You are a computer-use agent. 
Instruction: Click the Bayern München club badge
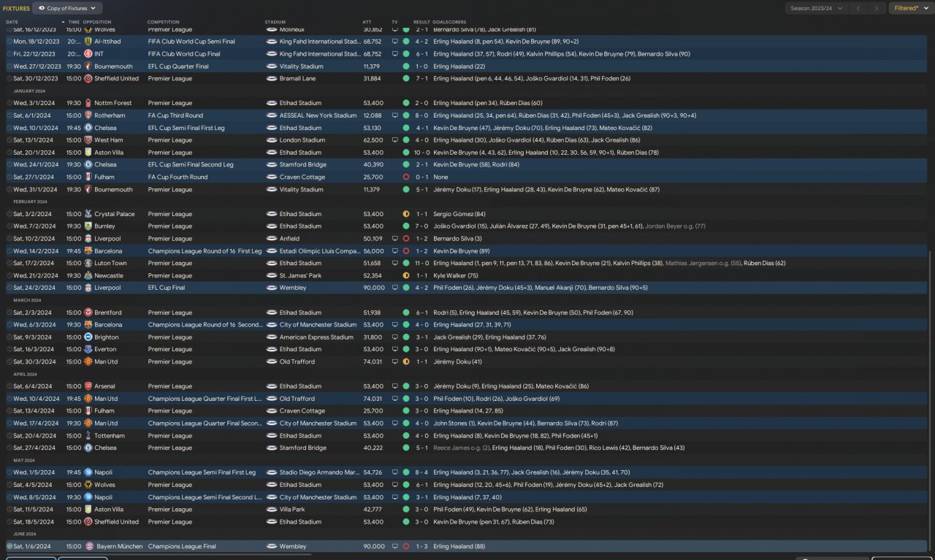point(88,546)
